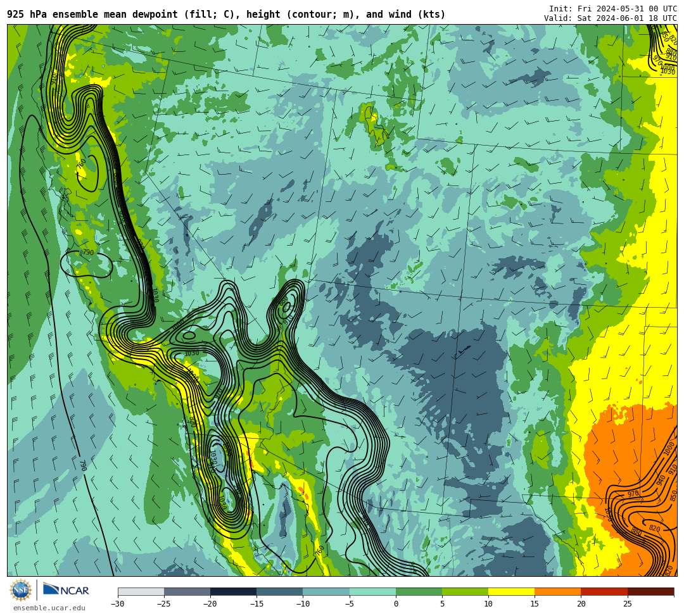Open the ensemble.ucar.edu link text
This screenshot has width=684, height=616.
pos(49,608)
